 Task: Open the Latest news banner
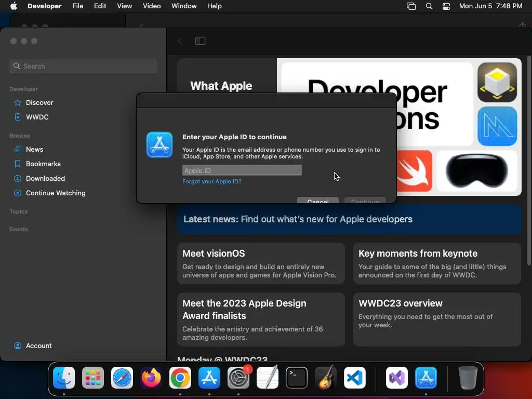pyautogui.click(x=349, y=219)
